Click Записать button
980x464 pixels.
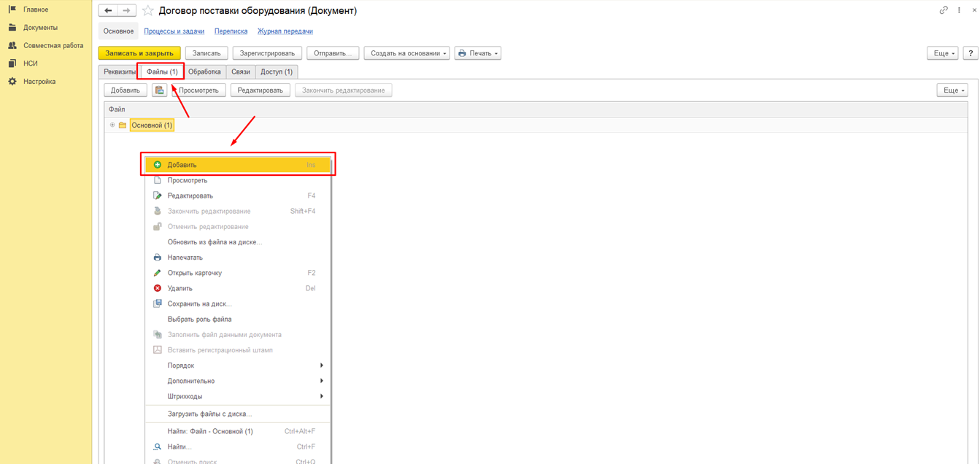tap(207, 53)
